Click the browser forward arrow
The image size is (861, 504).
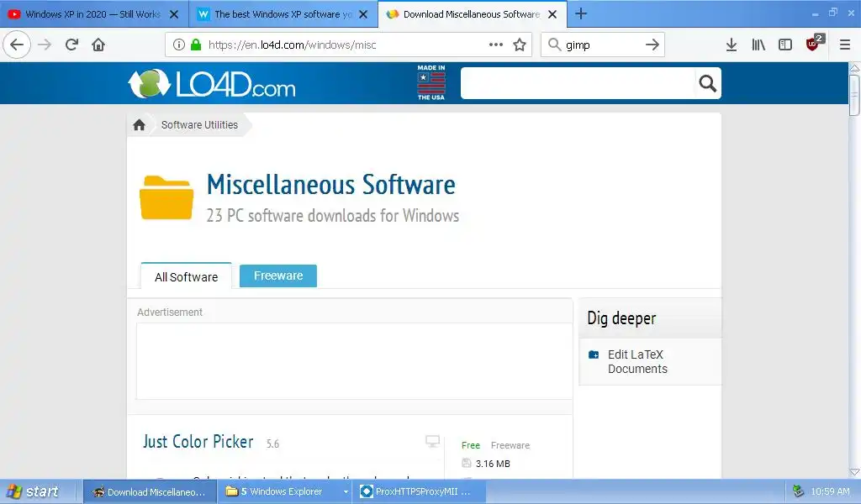(45, 45)
